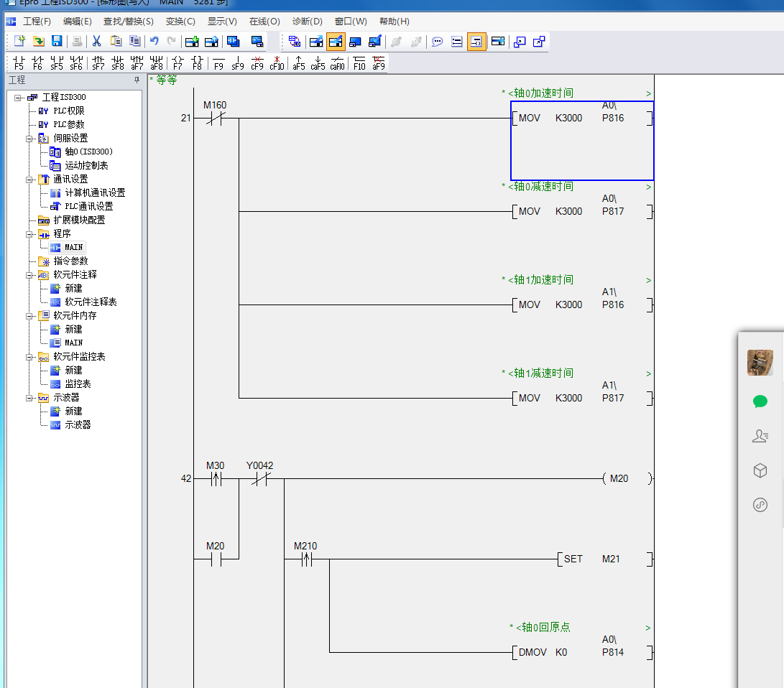The width and height of the screenshot is (784, 688).
Task: Click delete vertical line cF10 icon
Action: coord(277,63)
